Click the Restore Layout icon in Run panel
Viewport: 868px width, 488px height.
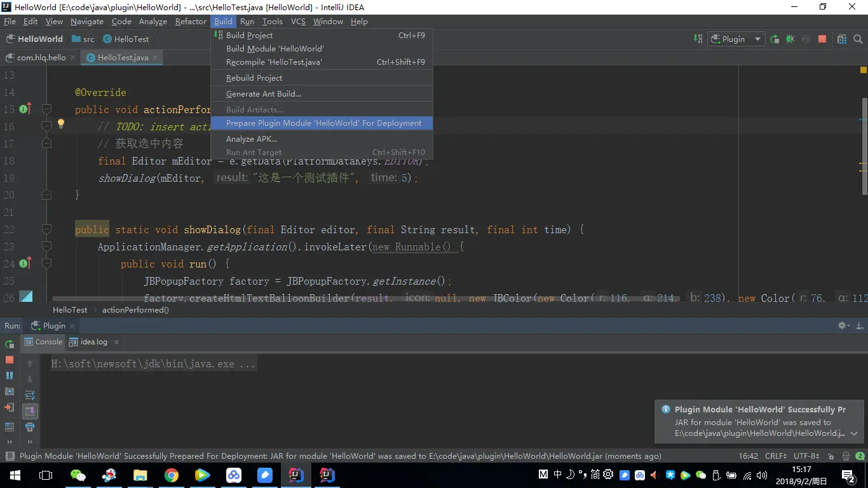[x=10, y=427]
